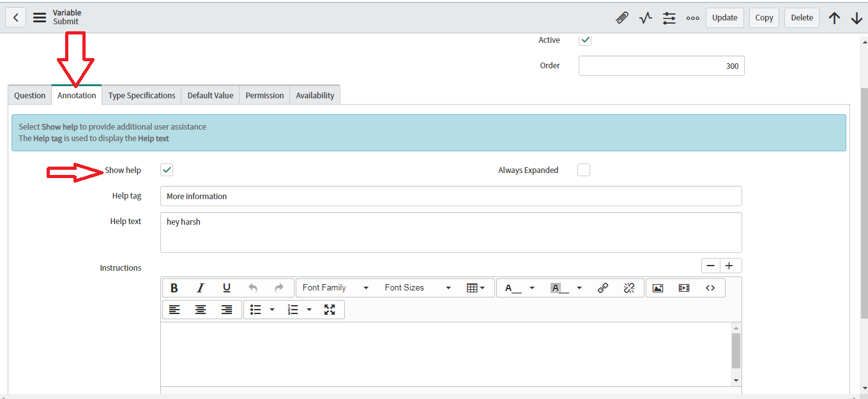Click the paperclip attachments icon
The width and height of the screenshot is (868, 399).
(x=621, y=18)
